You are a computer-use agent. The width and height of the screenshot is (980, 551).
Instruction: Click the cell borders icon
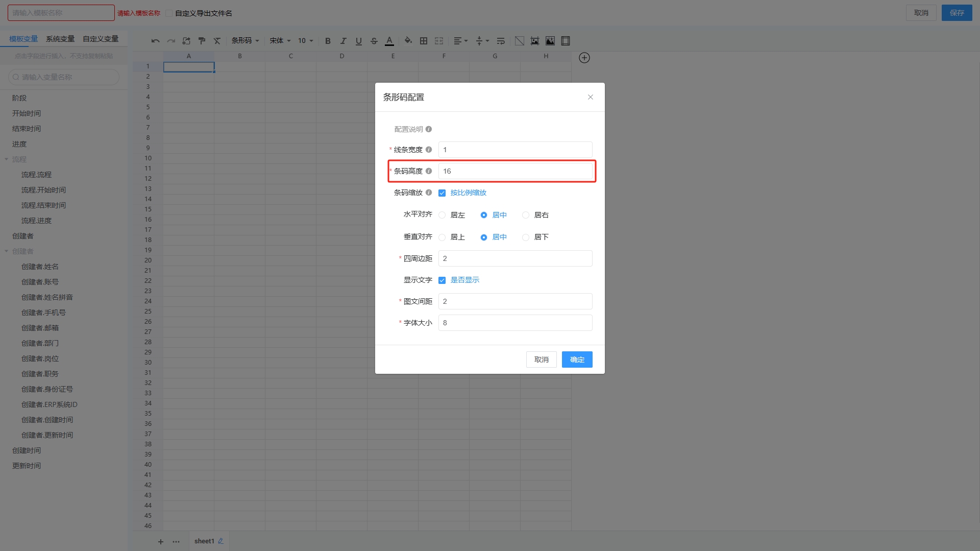(424, 41)
